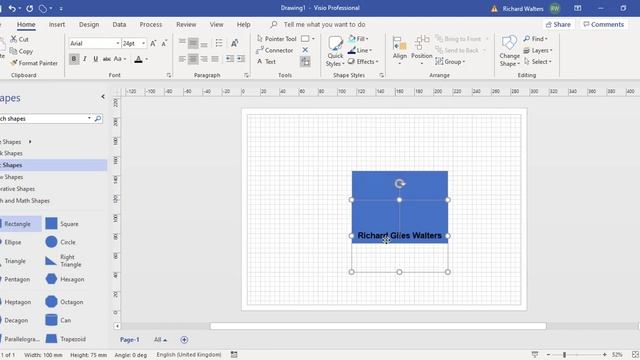Click the Redo icon in title bar
The height and width of the screenshot is (360, 640).
click(30, 8)
